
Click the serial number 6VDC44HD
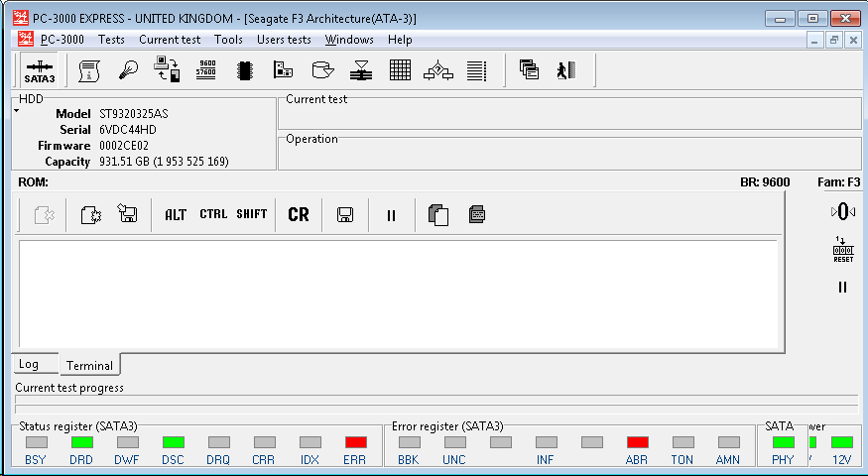(127, 130)
